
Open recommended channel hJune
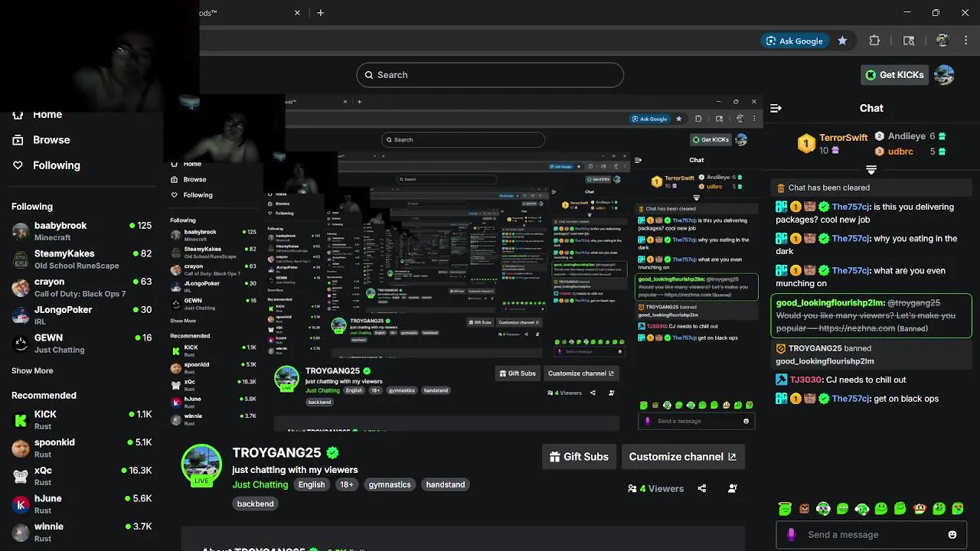[x=81, y=504]
